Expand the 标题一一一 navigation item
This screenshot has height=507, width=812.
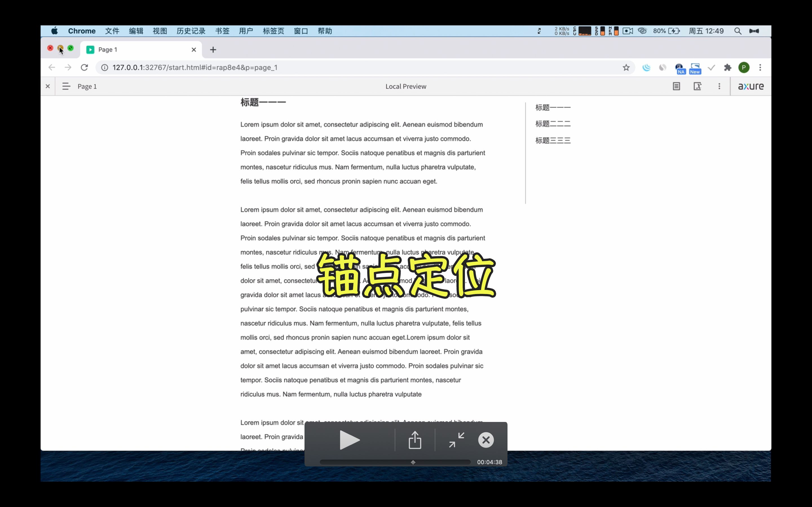pos(552,107)
